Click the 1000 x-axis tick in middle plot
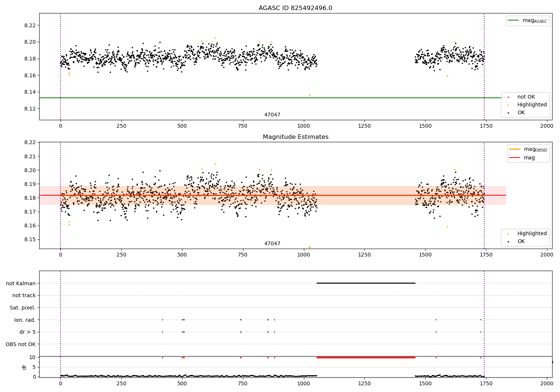 pos(304,255)
